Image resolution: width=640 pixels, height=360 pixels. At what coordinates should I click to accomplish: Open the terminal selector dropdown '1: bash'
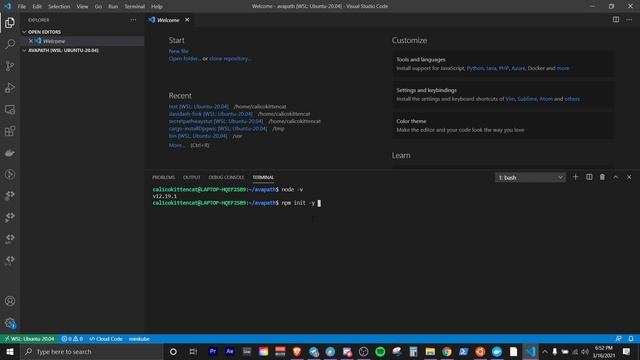point(530,178)
